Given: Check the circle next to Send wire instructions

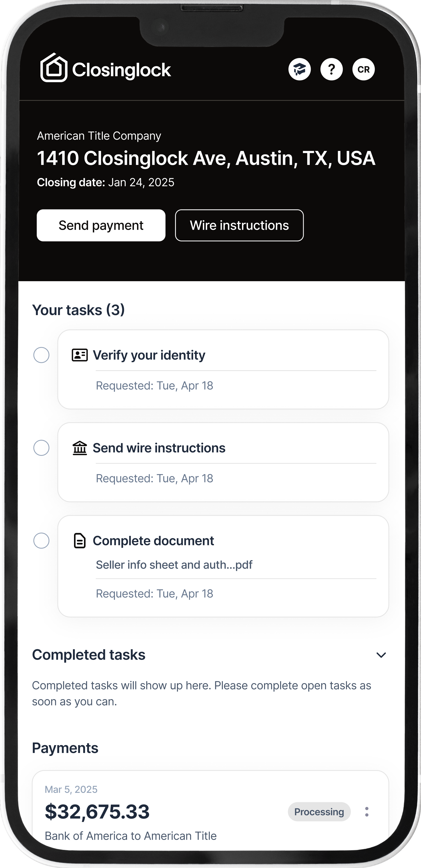Looking at the screenshot, I should (41, 448).
